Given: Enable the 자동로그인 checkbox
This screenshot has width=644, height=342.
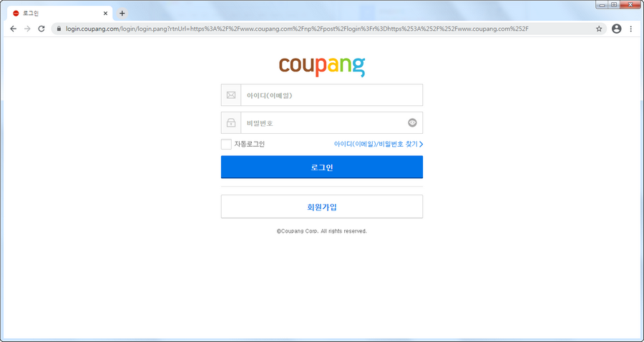Looking at the screenshot, I should pos(226,144).
